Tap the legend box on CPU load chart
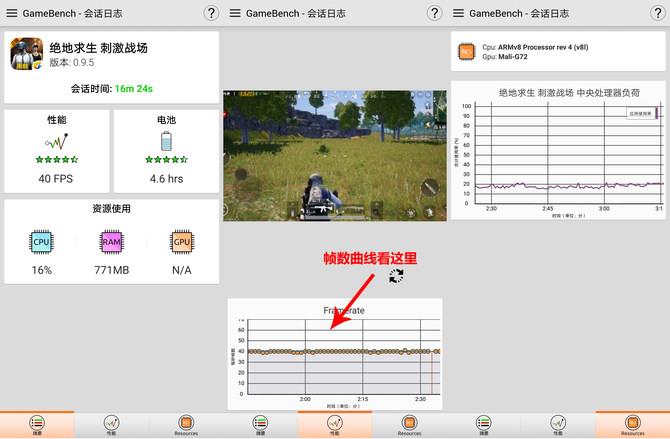This screenshot has width=670, height=439. (x=642, y=113)
